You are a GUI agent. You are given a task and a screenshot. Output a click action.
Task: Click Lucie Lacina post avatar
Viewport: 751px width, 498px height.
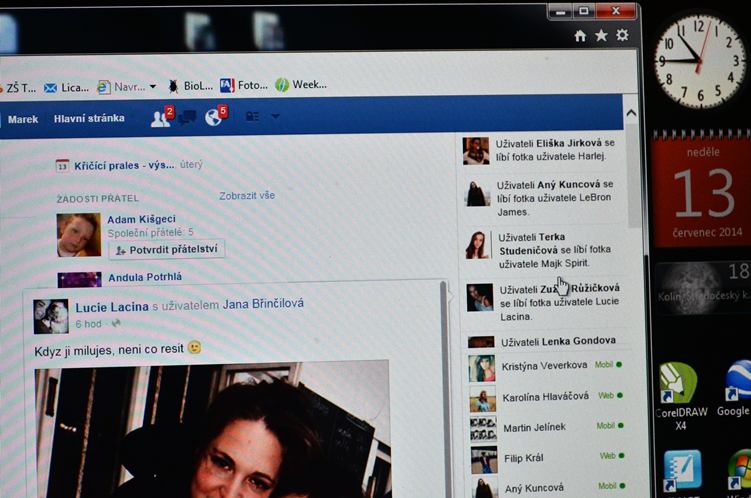[51, 317]
